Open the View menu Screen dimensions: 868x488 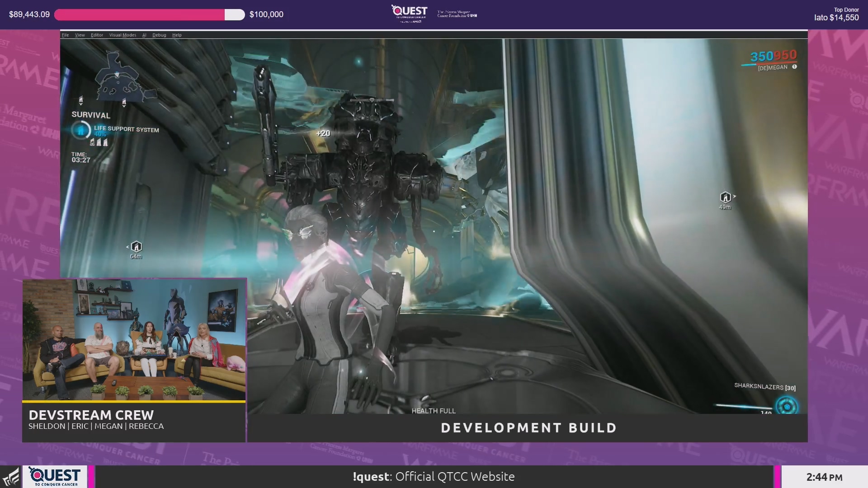(x=80, y=35)
